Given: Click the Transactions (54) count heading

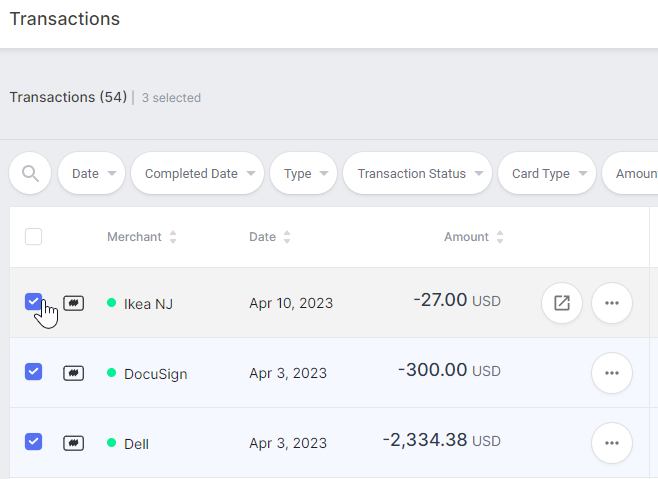Looking at the screenshot, I should click(x=68, y=97).
